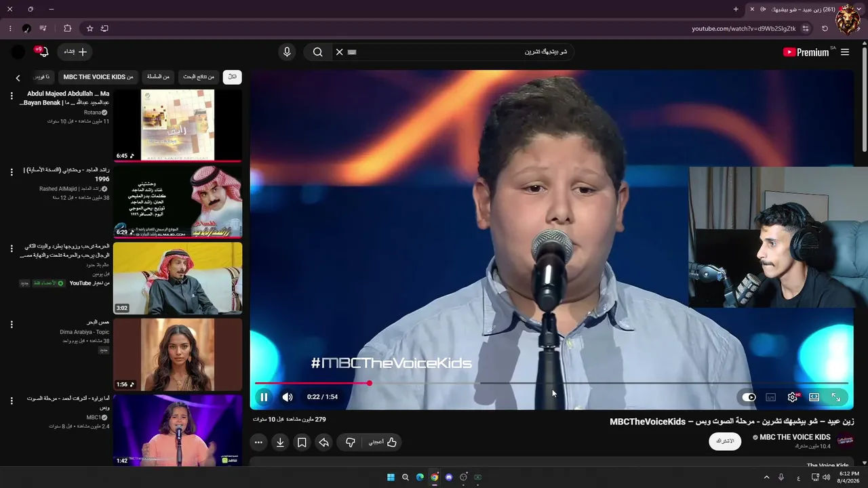Click the browser address bar URL
The image size is (868, 488).
tap(744, 28)
